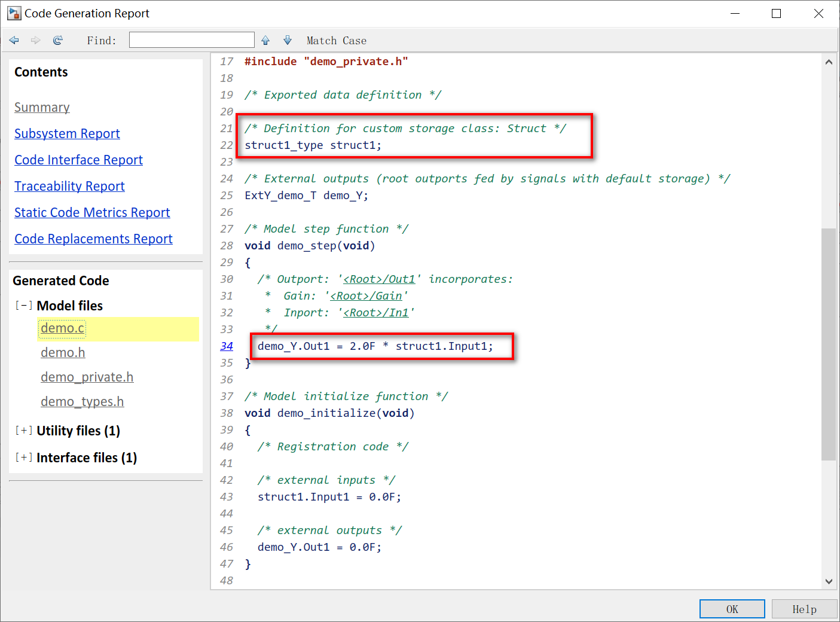Go forward with the right arrow icon
Screen dimensions: 840x622
click(36, 40)
